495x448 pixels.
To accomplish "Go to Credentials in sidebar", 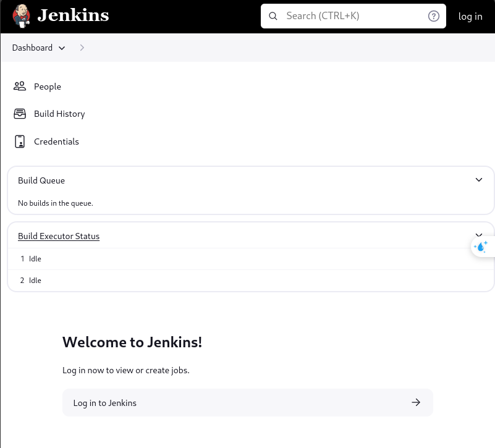I will [x=56, y=142].
